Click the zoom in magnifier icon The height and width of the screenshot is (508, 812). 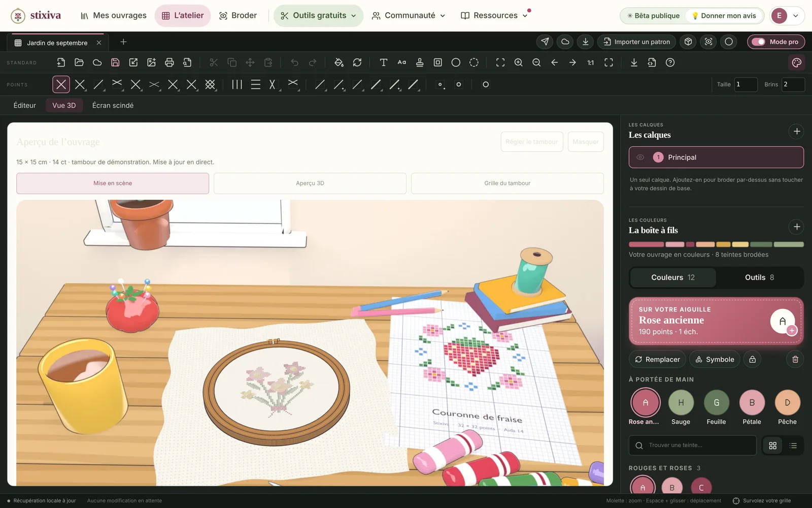(x=518, y=62)
